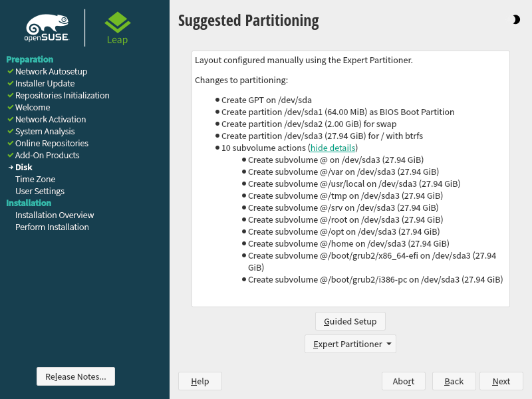The width and height of the screenshot is (532, 399).
Task: Go back to the previous step
Action: (454, 381)
